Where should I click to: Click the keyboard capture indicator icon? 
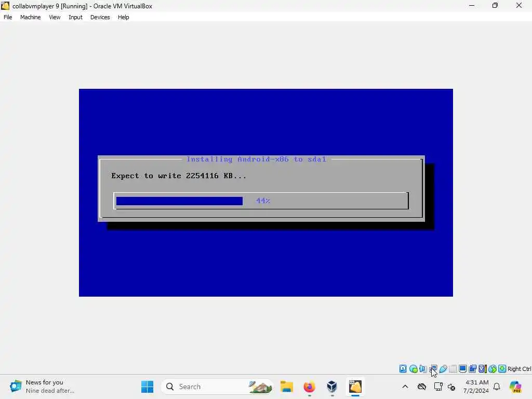click(x=502, y=369)
